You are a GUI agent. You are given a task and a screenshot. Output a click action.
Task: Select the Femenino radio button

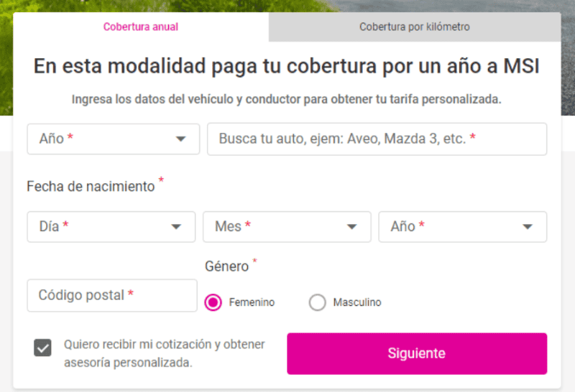point(213,302)
